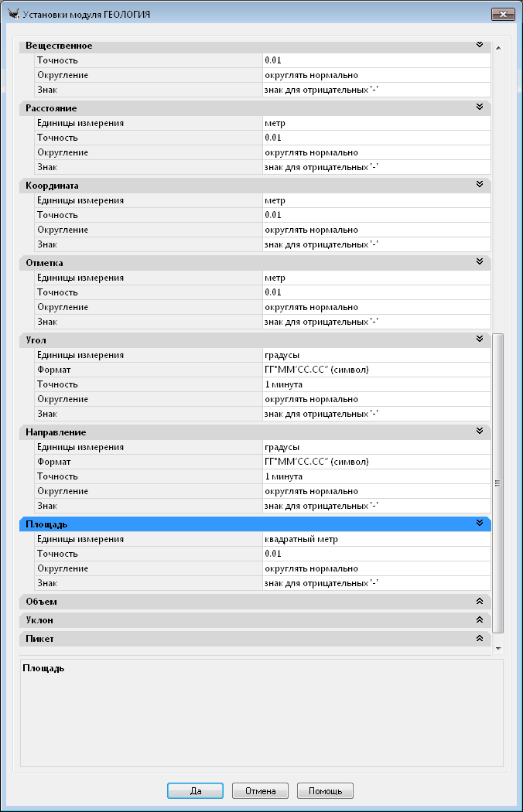This screenshot has height=812, width=523.
Task: Collapse the Отметка section chevron
Action: [x=480, y=262]
